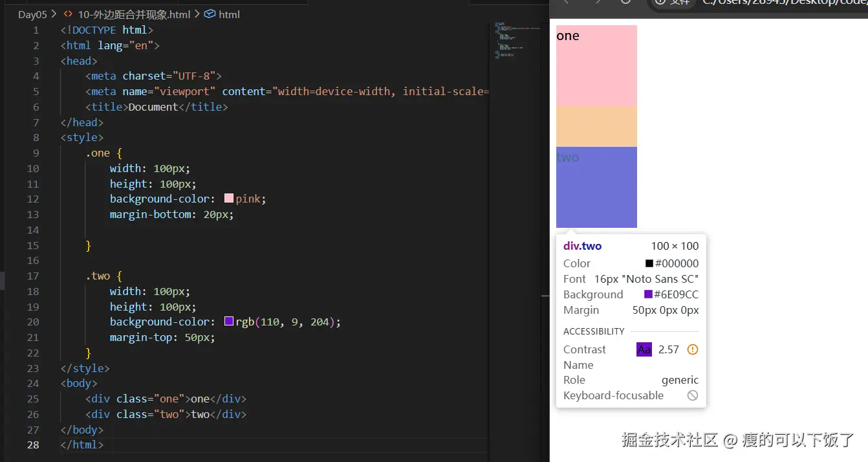This screenshot has width=868, height=462.
Task: Click the Aa contrast preview badge
Action: point(644,349)
